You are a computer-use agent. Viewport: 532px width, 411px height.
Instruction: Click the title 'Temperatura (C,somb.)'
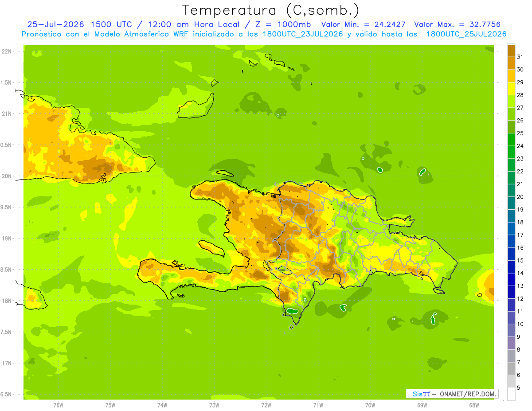[x=271, y=10]
